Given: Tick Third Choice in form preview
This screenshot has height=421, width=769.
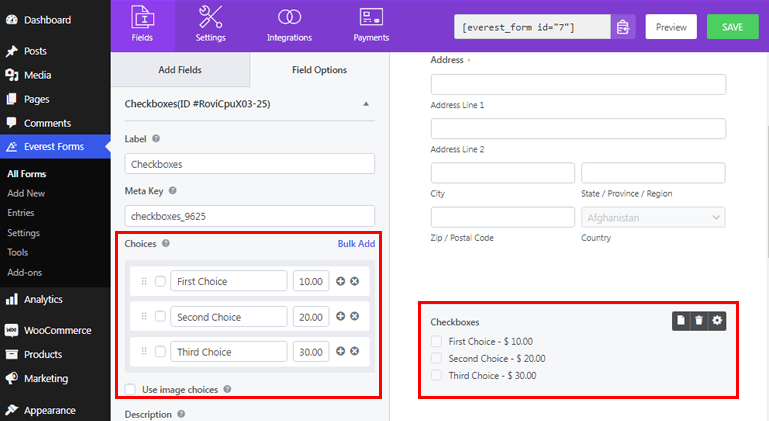Looking at the screenshot, I should (436, 376).
